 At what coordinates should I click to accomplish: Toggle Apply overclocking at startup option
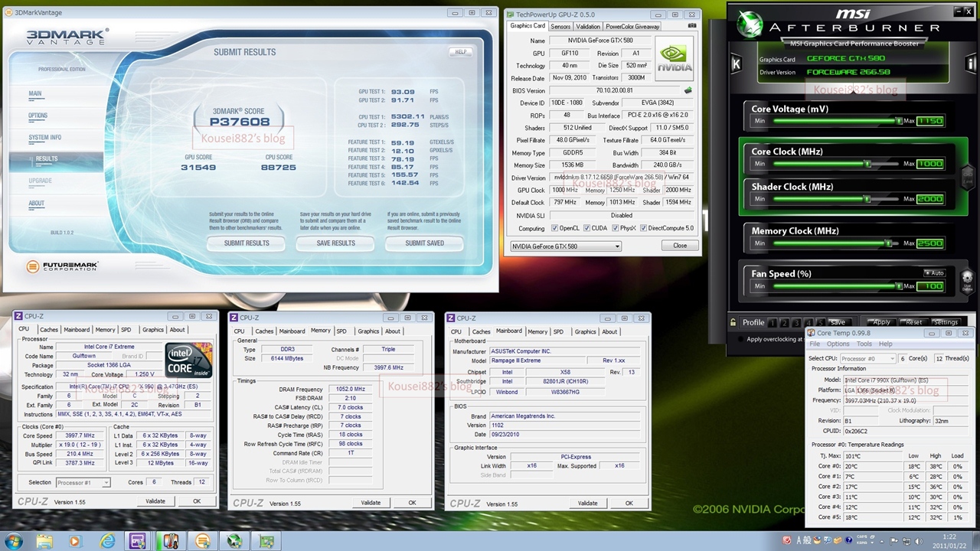pos(740,339)
